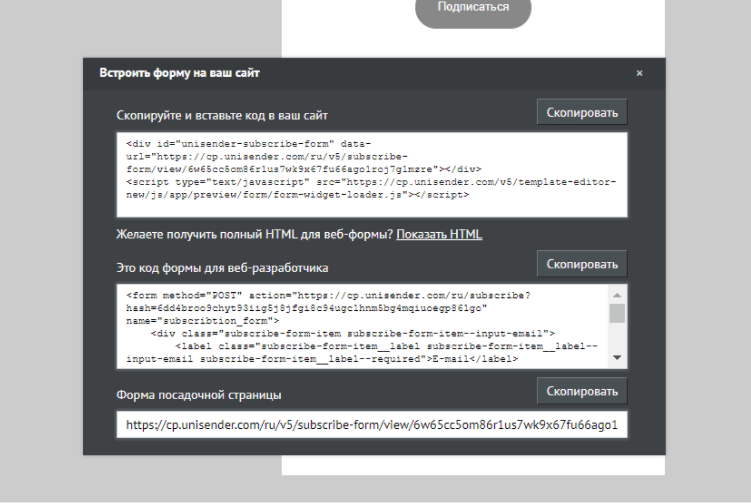Click the 'Форма посадочной страницы' label
Image resolution: width=751 pixels, height=503 pixels.
click(199, 395)
